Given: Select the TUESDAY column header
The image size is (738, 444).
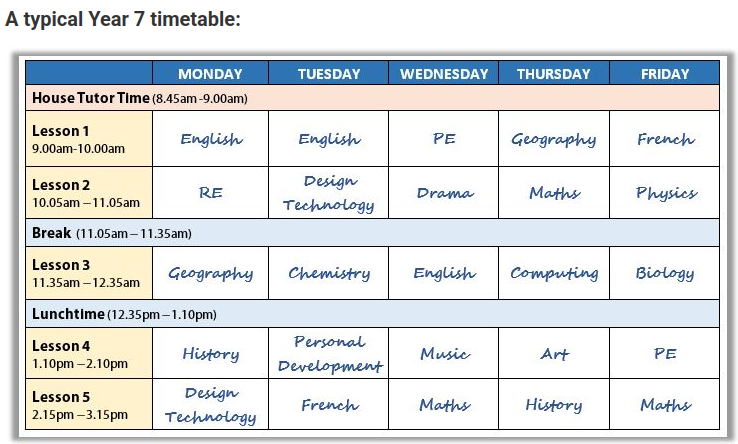Looking at the screenshot, I should click(x=329, y=74).
